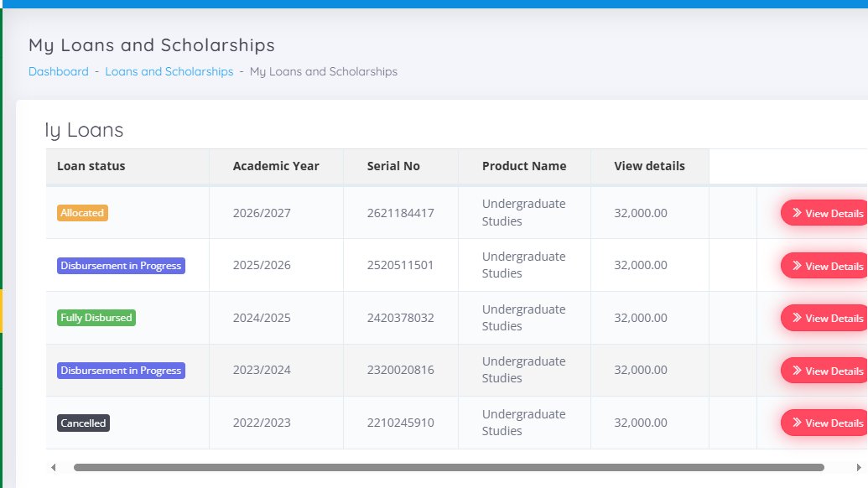Go to Loans and Scholarships breadcrumb
Image resolution: width=868 pixels, height=488 pixels.
169,71
